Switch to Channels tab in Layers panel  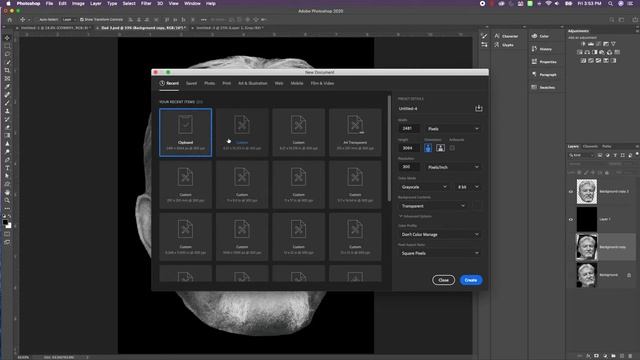(590, 146)
